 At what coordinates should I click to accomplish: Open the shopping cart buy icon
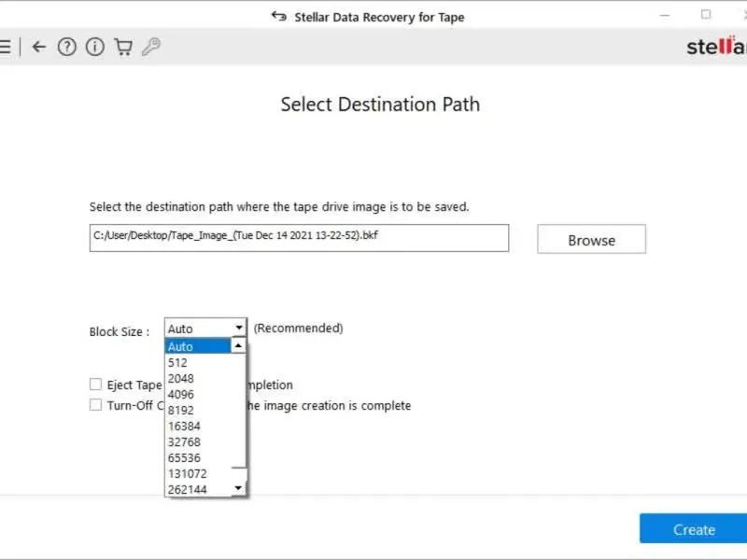click(122, 47)
